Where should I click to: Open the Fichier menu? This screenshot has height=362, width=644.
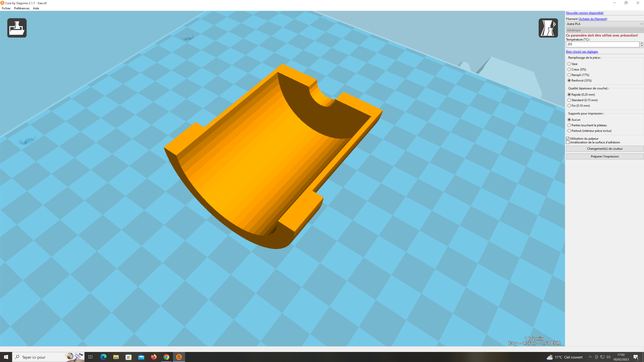(6, 8)
